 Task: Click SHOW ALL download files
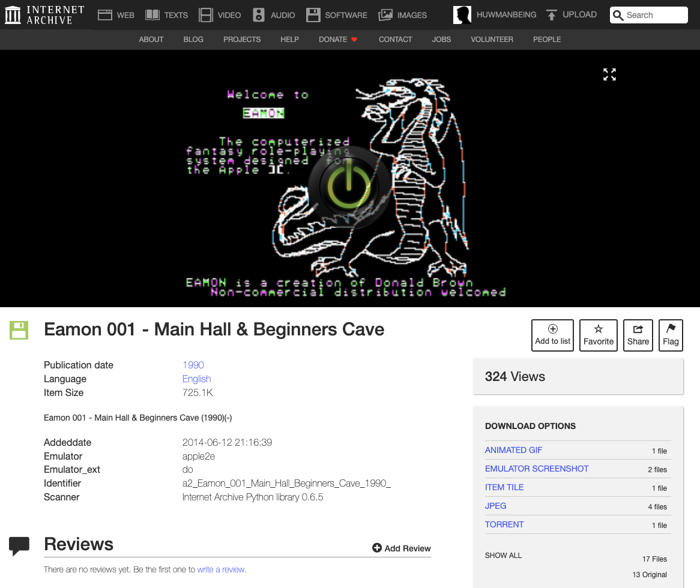[x=503, y=556]
